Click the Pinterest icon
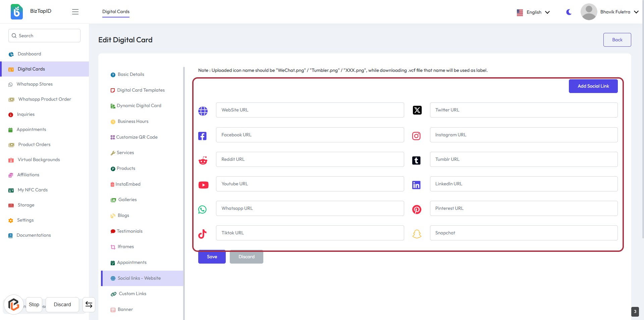The height and width of the screenshot is (320, 644). coord(417,210)
